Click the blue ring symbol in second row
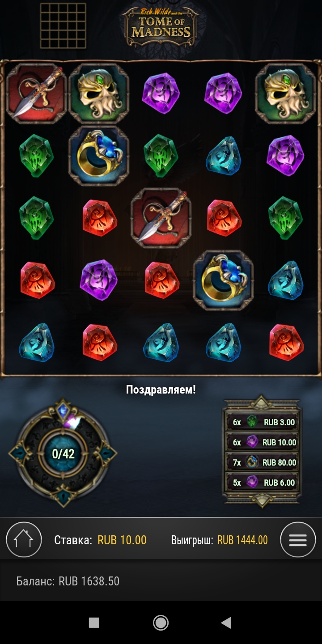The image size is (322, 644). coord(99,156)
